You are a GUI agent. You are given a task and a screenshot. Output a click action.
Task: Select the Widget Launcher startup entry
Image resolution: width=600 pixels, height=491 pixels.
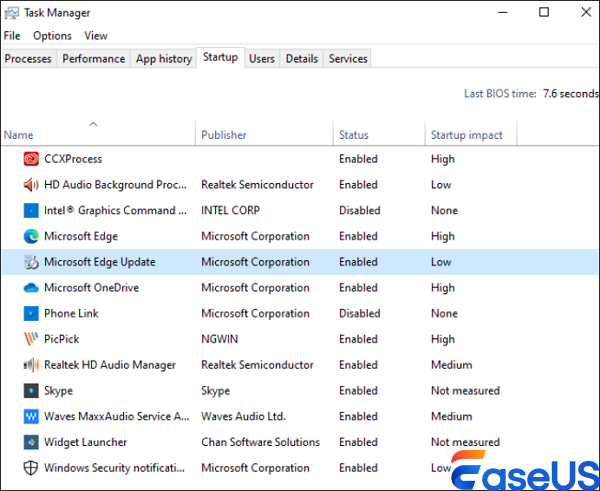pos(85,443)
